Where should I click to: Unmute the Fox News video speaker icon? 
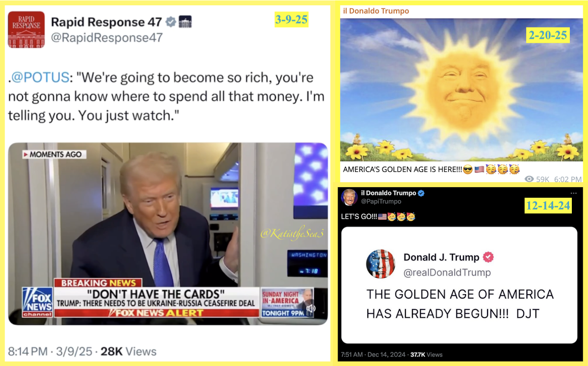click(x=311, y=309)
